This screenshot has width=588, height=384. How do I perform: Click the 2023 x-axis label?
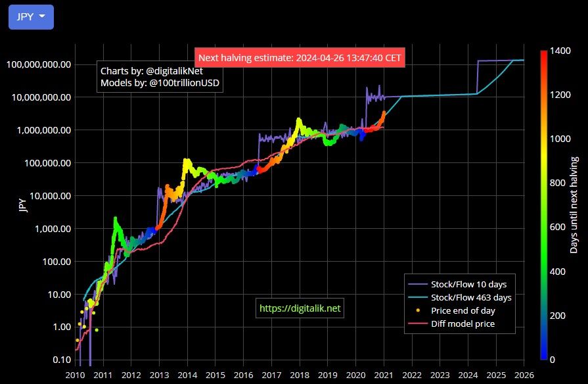440,375
